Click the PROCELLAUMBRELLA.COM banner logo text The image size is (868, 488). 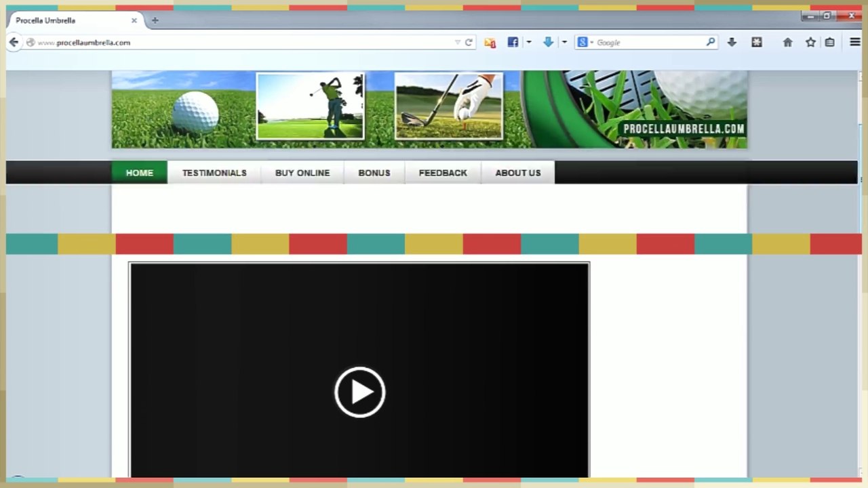point(684,129)
